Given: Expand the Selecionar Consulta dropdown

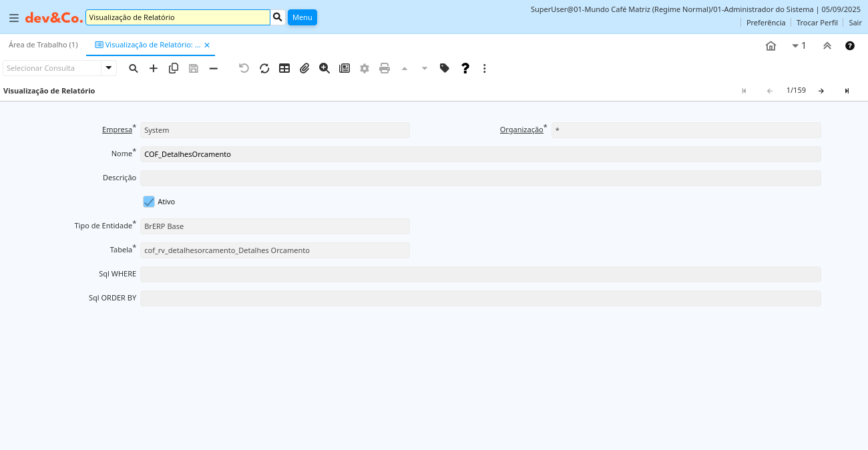Looking at the screenshot, I should tap(108, 68).
